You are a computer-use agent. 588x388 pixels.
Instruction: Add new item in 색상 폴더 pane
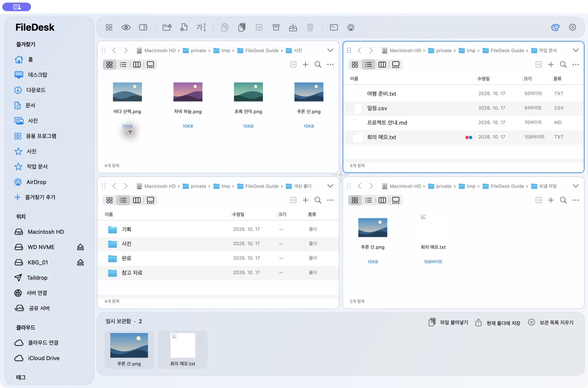tap(305, 200)
